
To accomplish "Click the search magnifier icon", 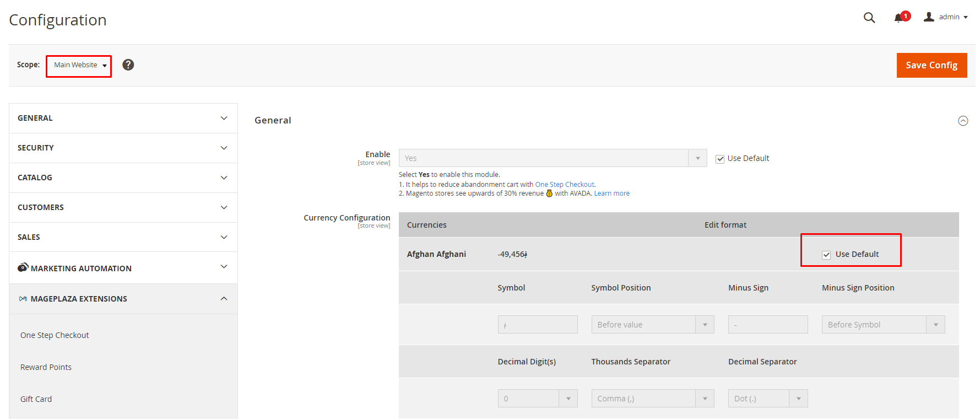I will click(869, 18).
